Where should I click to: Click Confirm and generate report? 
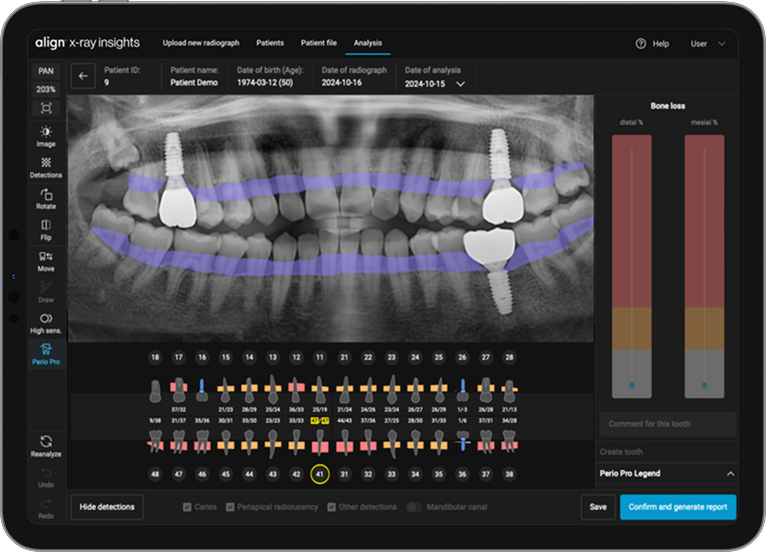pyautogui.click(x=677, y=507)
